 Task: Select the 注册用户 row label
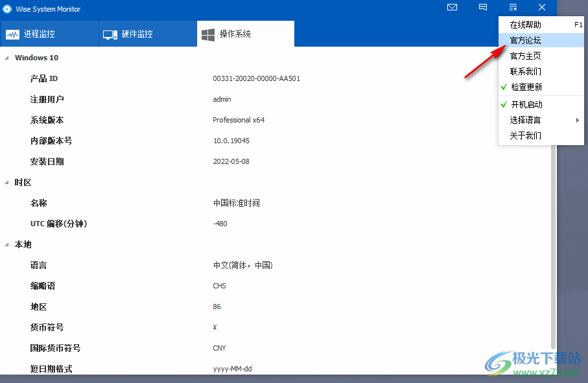pos(47,99)
